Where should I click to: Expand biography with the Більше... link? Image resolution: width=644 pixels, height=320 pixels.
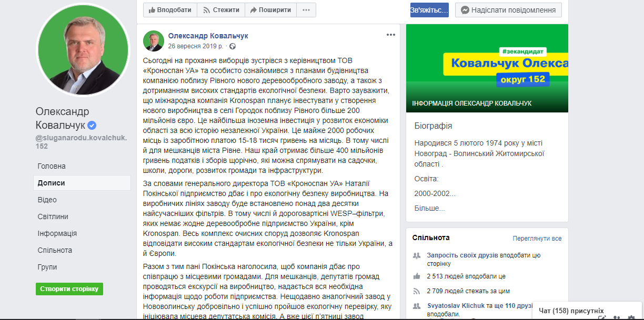pos(429,208)
